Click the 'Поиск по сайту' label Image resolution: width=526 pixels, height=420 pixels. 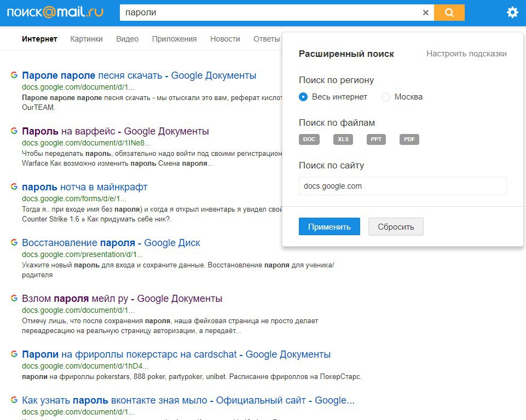pos(332,165)
